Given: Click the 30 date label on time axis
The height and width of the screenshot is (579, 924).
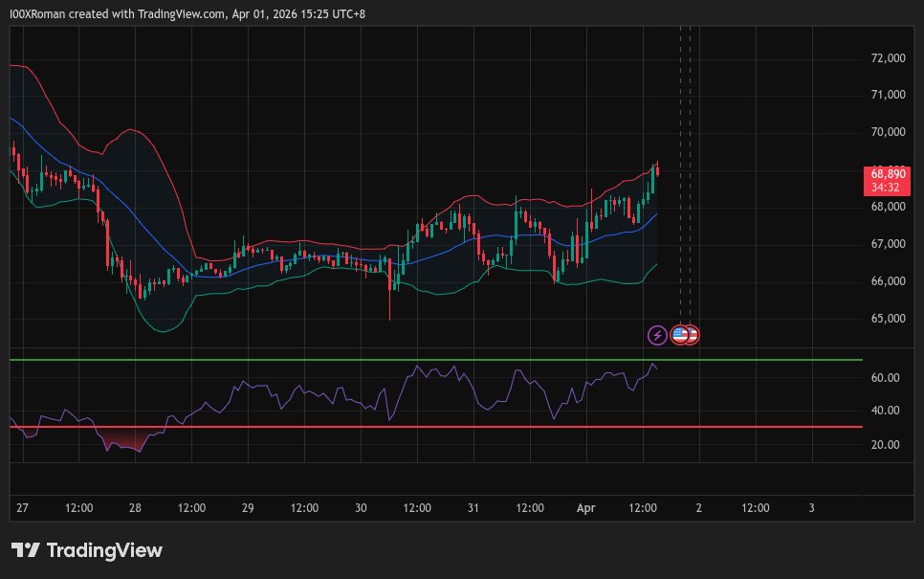Looking at the screenshot, I should (x=361, y=507).
